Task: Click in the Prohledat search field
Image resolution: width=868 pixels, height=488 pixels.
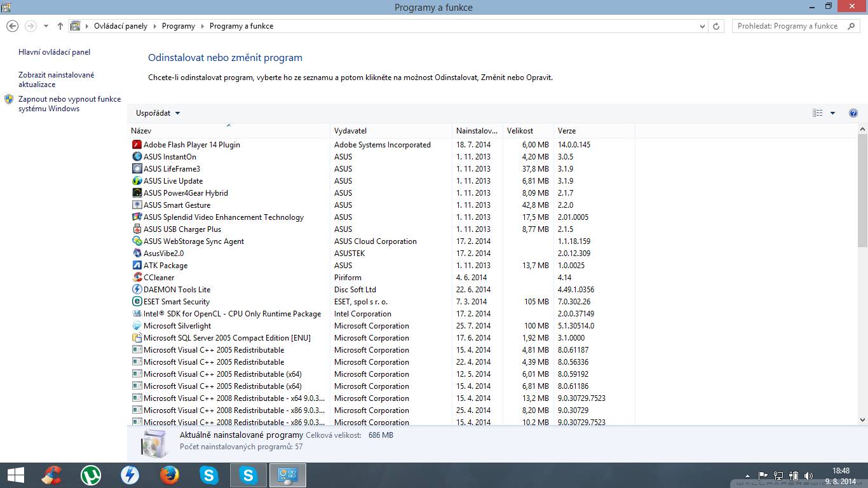Action: pyautogui.click(x=796, y=26)
